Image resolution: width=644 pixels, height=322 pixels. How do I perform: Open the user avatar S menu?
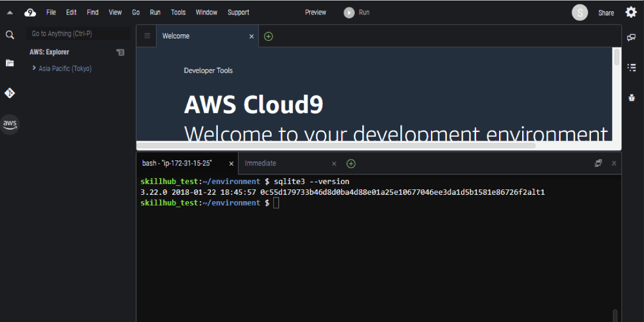point(580,12)
